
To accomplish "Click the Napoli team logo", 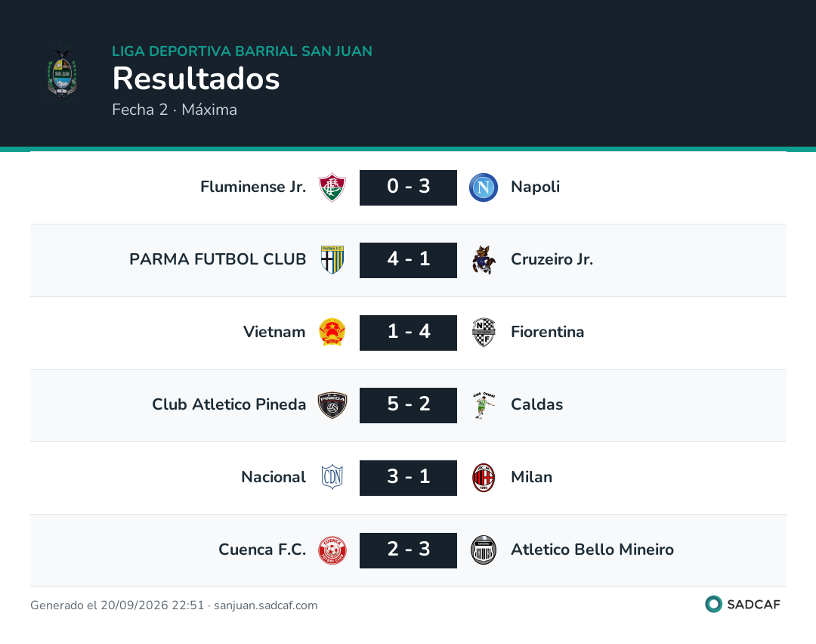I will (484, 187).
